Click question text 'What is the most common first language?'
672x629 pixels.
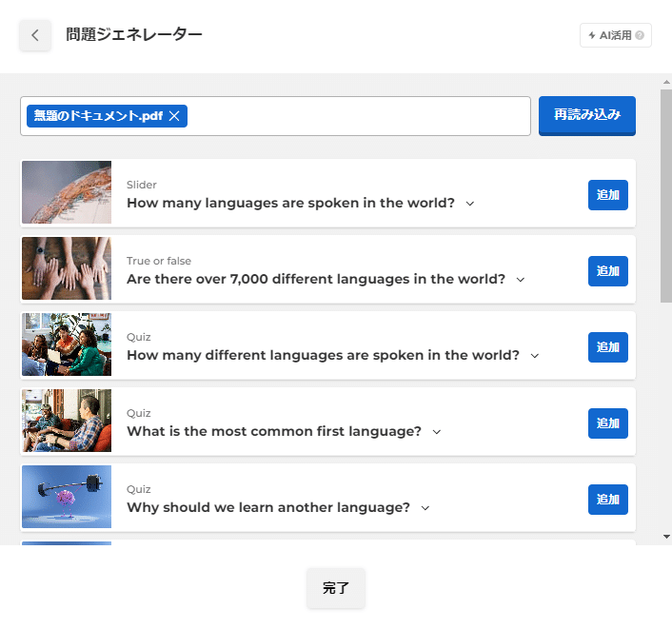click(274, 431)
